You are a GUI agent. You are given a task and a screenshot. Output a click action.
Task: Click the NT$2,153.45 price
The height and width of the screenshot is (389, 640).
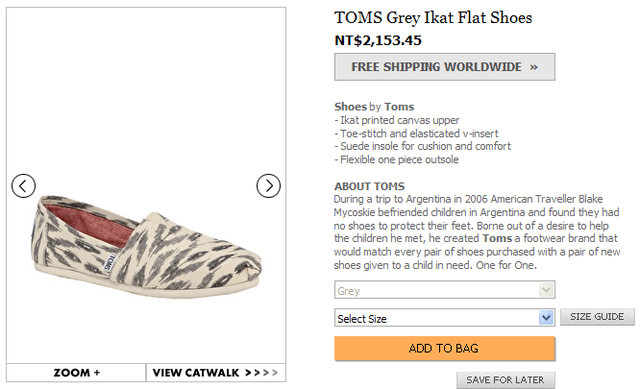pyautogui.click(x=378, y=40)
